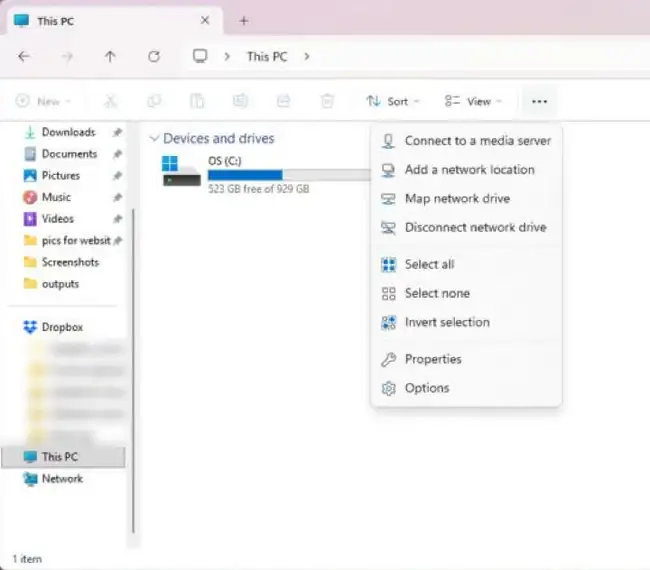Unpin Videos using its pin icon
The height and width of the screenshot is (570, 650).
[117, 218]
